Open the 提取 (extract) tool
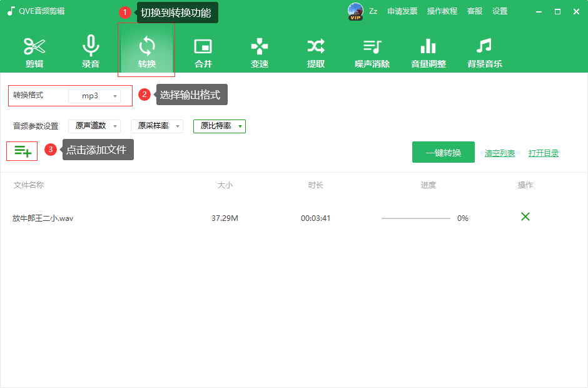588x388 pixels. [315, 50]
